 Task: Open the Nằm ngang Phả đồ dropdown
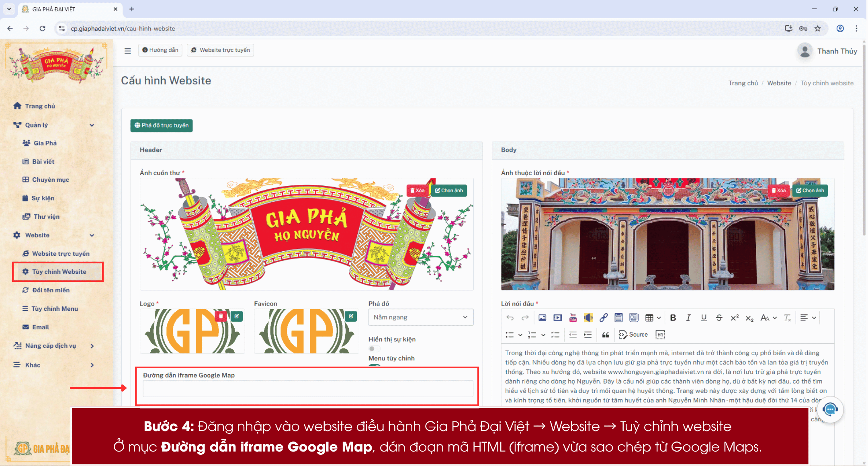point(420,317)
